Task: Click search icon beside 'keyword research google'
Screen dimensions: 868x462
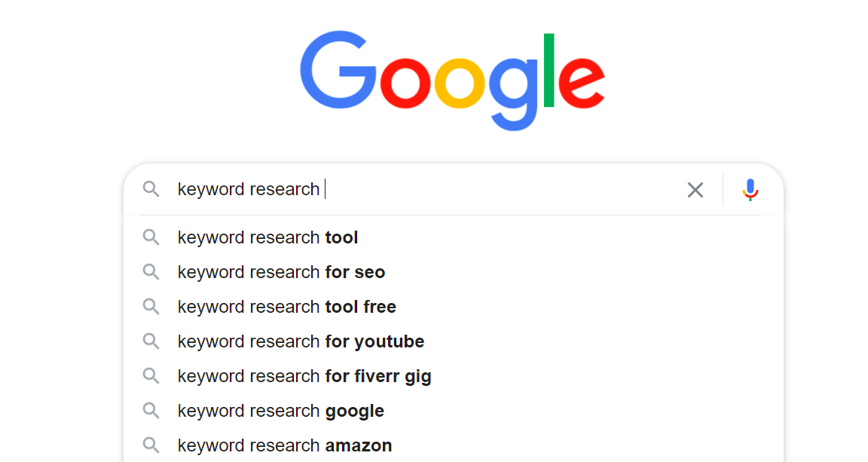Action: [151, 411]
